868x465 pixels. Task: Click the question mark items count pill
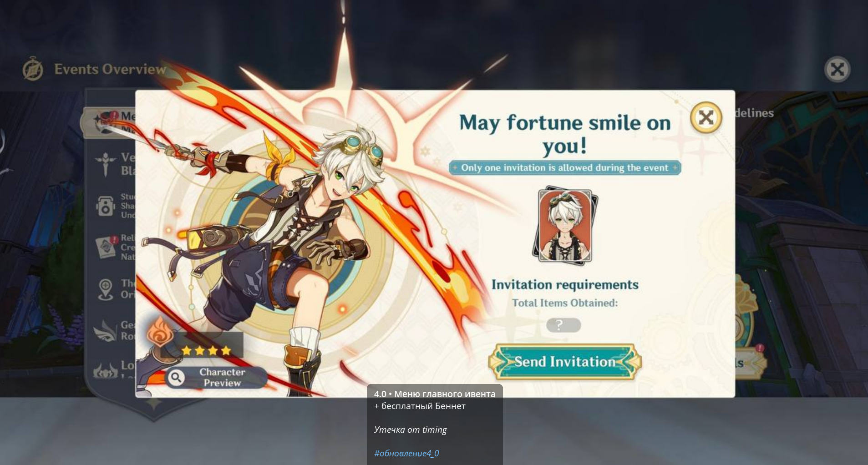(x=563, y=325)
